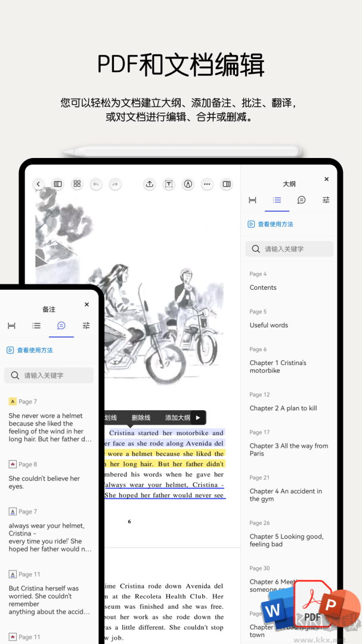Viewport: 362px width, 644px height.
Task: Select the text box tool icon
Action: click(169, 184)
